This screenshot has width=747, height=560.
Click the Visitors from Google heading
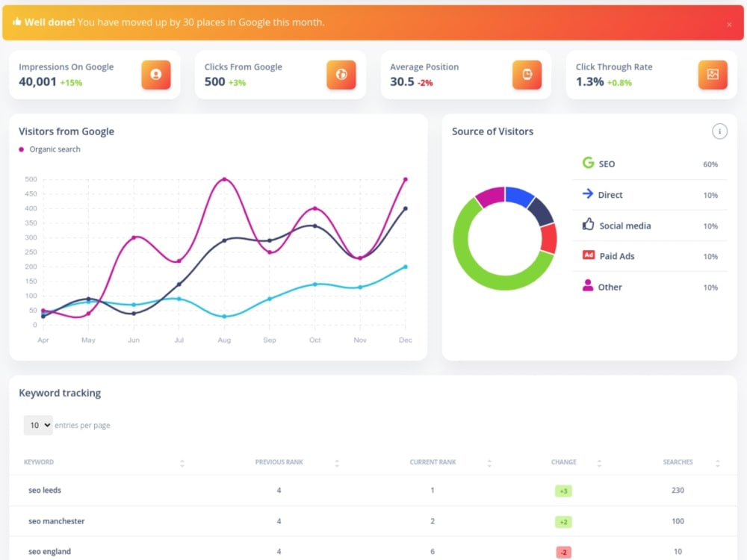click(66, 131)
